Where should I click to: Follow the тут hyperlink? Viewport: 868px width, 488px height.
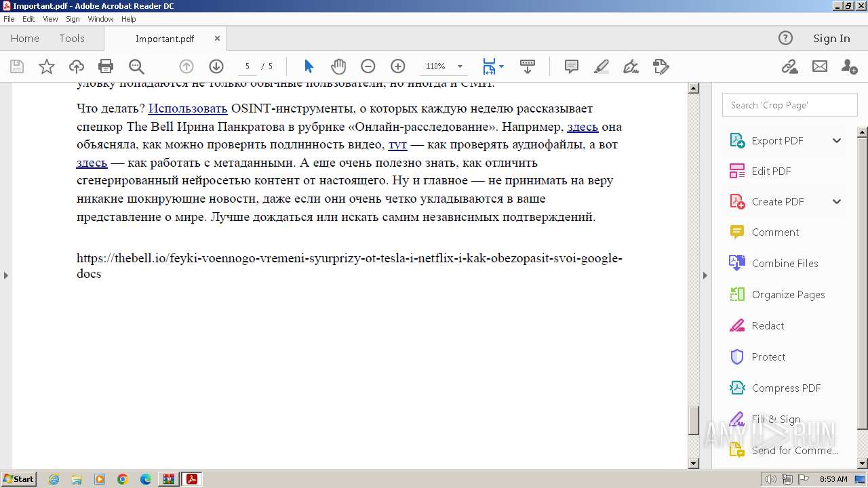tap(397, 144)
